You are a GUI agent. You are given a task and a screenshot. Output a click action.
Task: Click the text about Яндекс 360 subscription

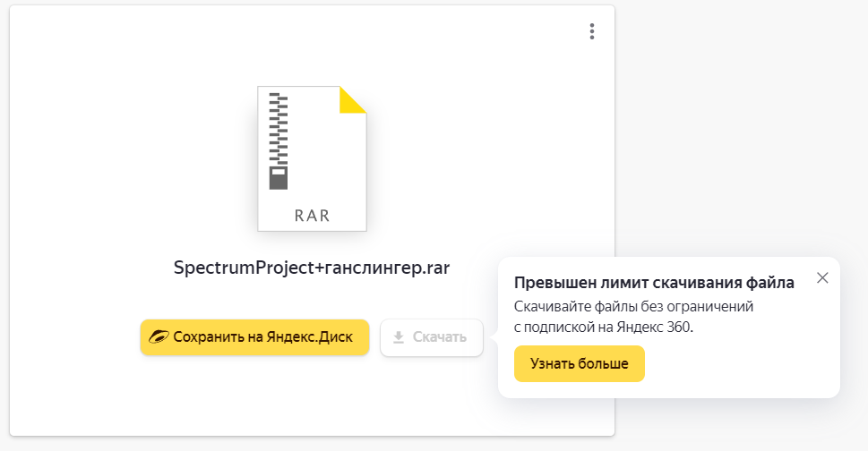pos(633,317)
